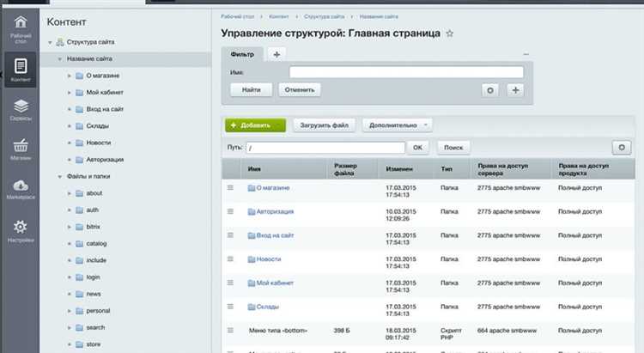
Task: Open row menu for Новости row
Action: [x=230, y=259]
